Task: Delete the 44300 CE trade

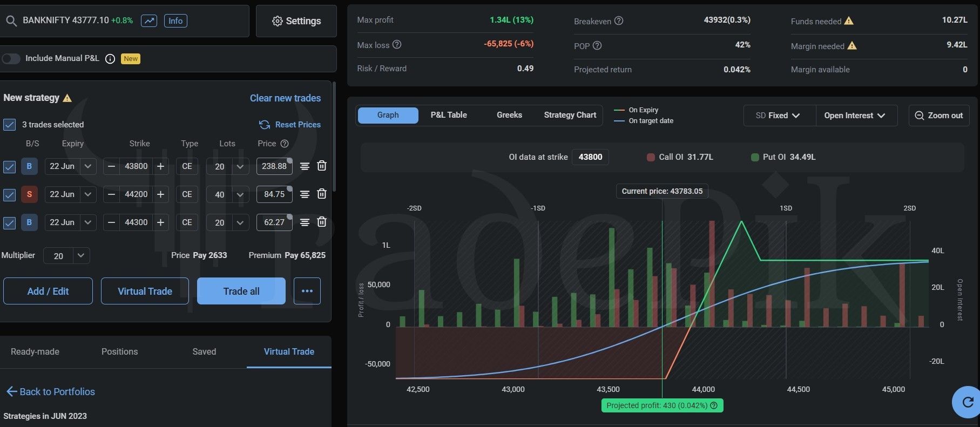Action: (x=322, y=222)
